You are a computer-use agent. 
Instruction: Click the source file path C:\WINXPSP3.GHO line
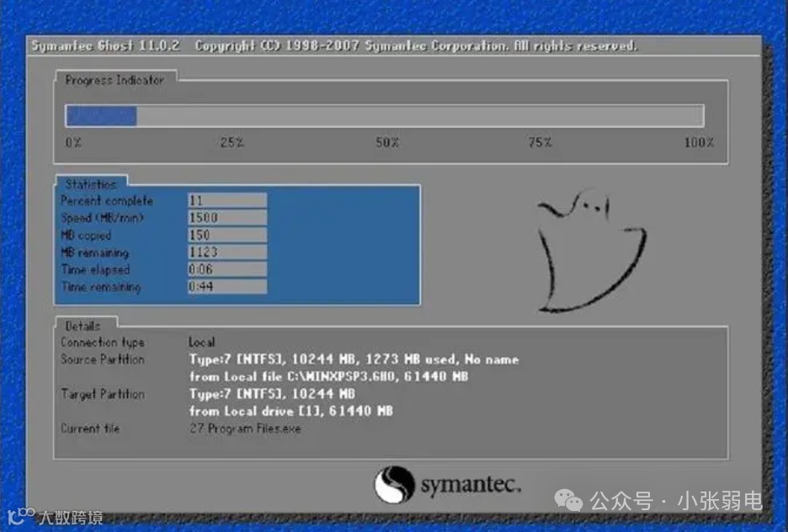click(328, 376)
